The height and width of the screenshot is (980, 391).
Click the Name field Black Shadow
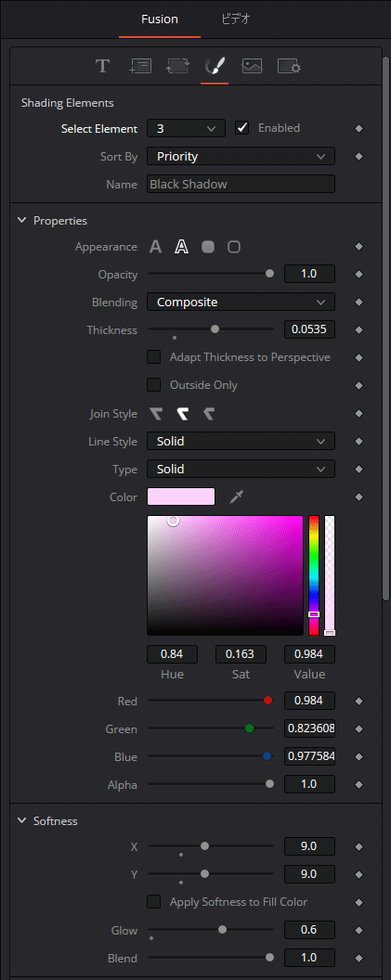pos(241,184)
